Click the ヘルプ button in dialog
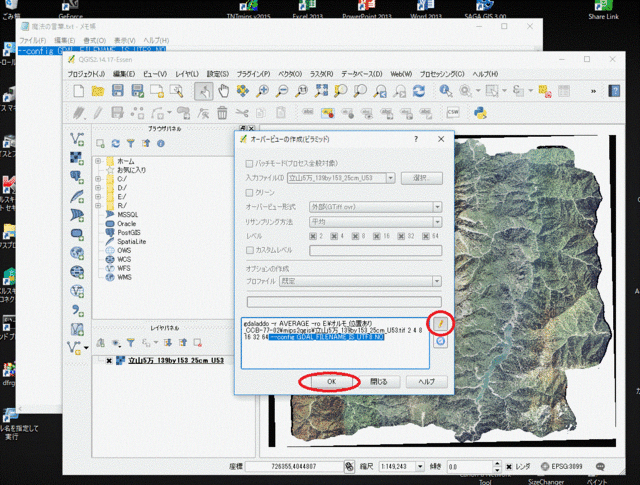 [x=427, y=382]
